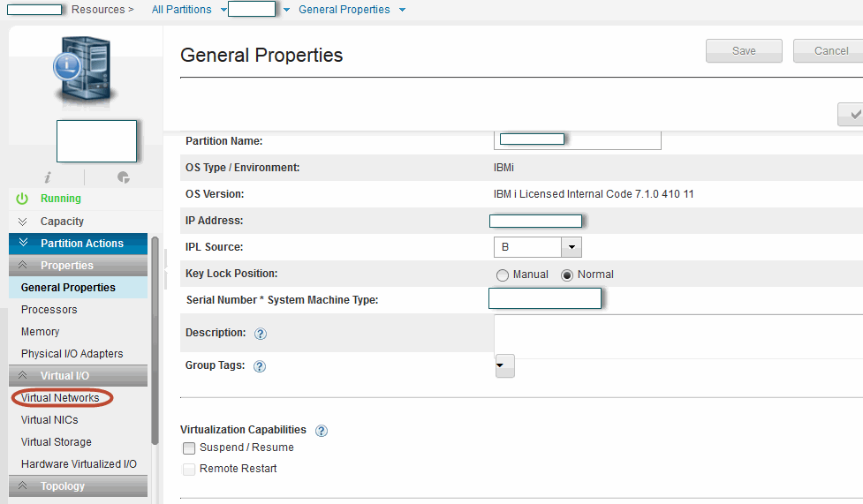Viewport: 863px width, 504px height.
Task: Select the Manual key lock position
Action: point(503,275)
